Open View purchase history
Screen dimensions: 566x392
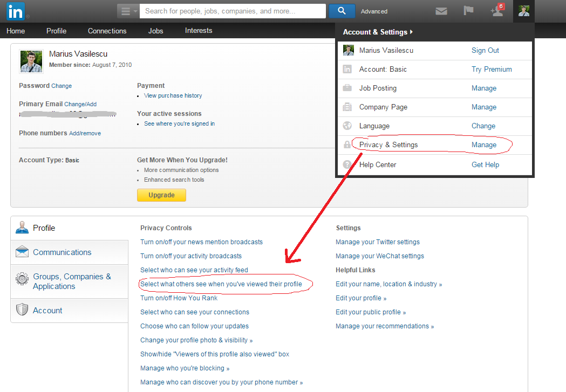tap(173, 95)
